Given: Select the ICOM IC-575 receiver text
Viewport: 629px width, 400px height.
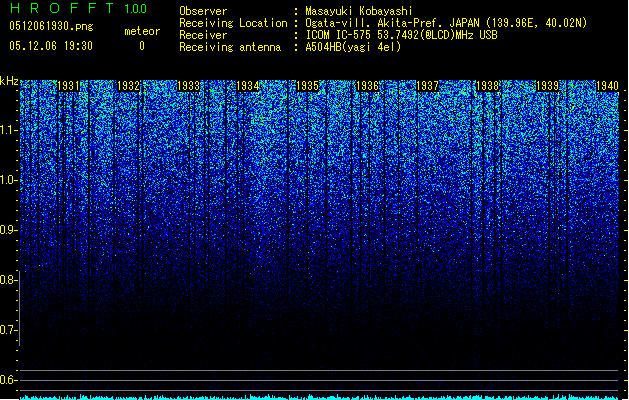Looking at the screenshot, I should (401, 35).
